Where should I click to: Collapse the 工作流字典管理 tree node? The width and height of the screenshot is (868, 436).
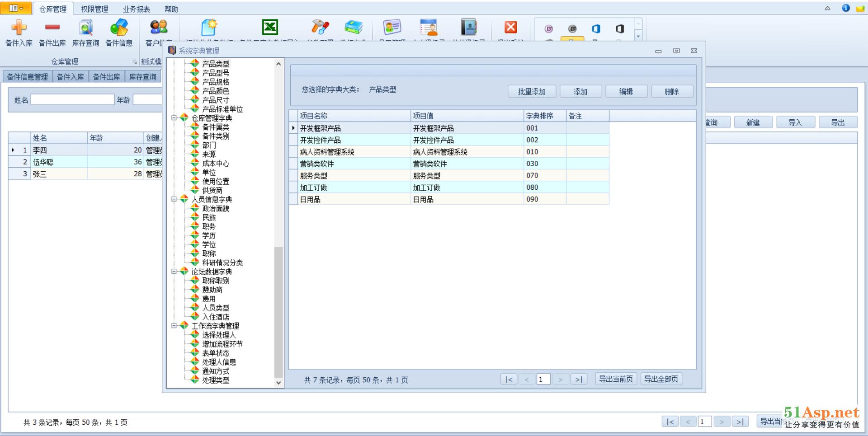click(x=174, y=326)
